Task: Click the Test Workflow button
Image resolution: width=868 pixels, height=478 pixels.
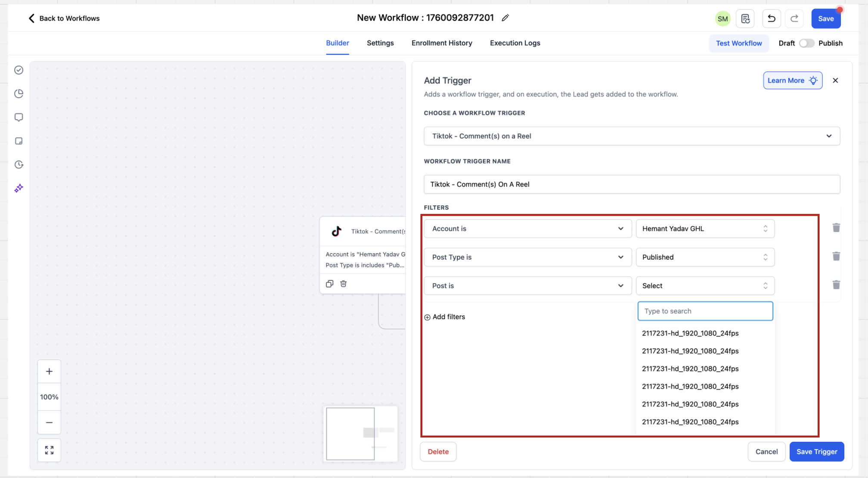Action: pos(738,43)
